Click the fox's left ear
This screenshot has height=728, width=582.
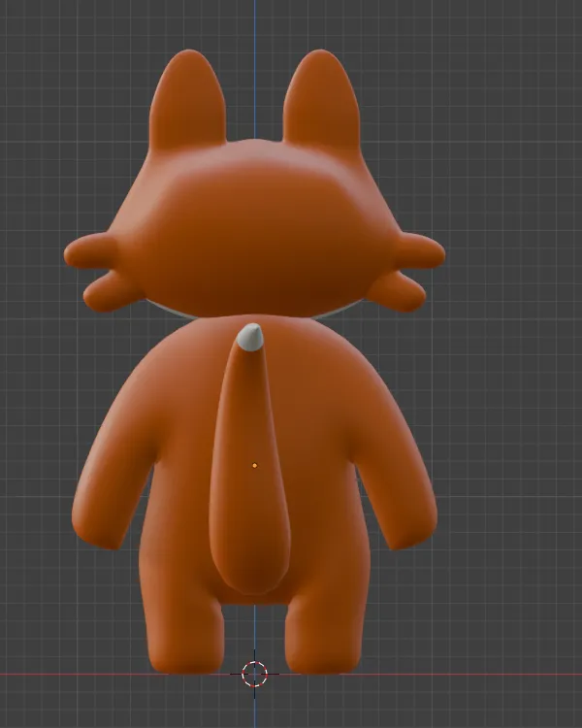tap(188, 100)
